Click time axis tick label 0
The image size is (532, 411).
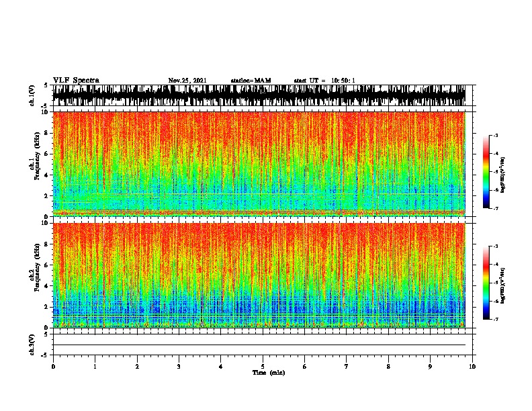pos(53,367)
